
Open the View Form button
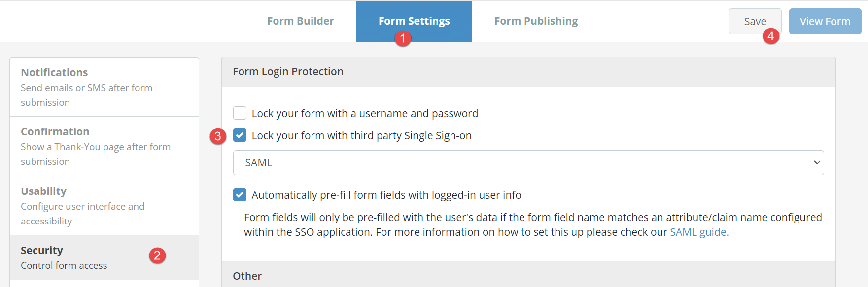(825, 22)
